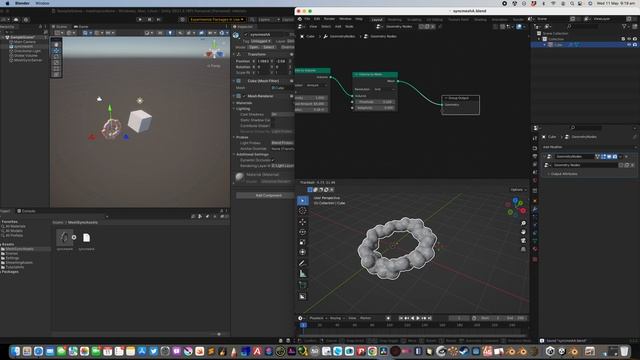The height and width of the screenshot is (360, 640).
Task: Click the viewport zoom magnifier icon
Action: [x=523, y=223]
